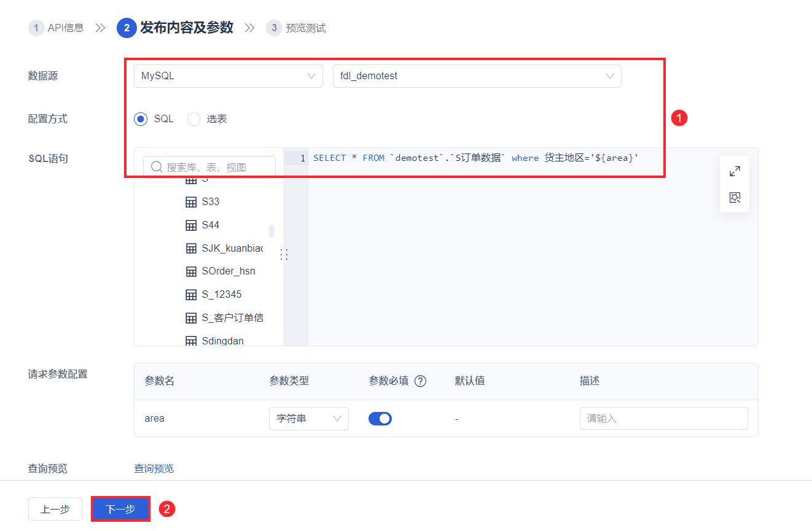This screenshot has height=531, width=812.
Task: Click the table icon beside S33
Action: click(191, 202)
